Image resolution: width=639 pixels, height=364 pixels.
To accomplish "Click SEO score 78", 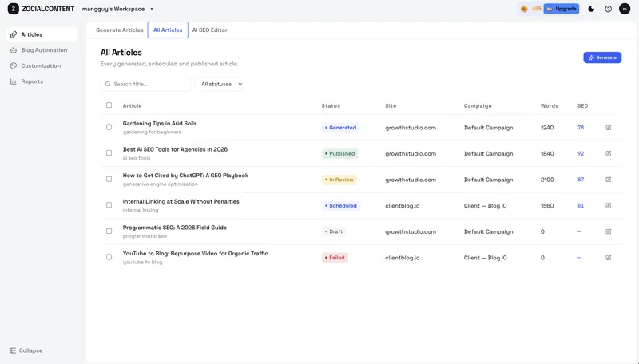I will pos(581,128).
